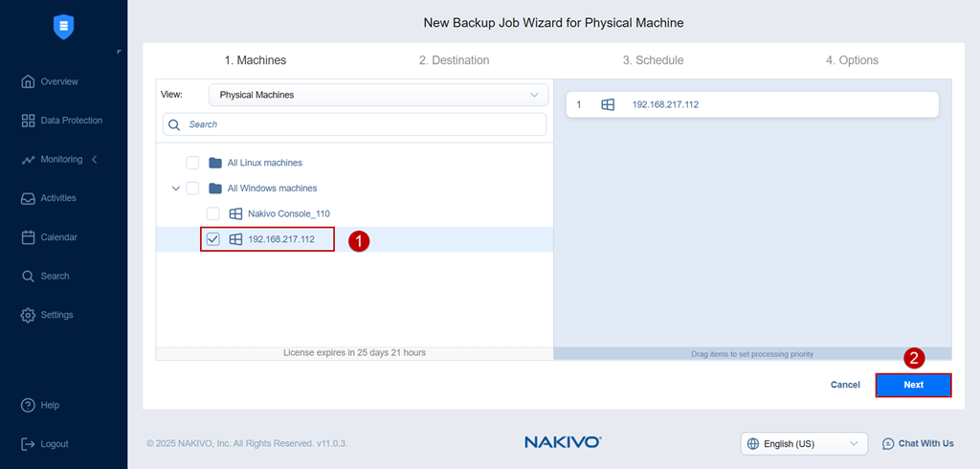980x469 pixels.
Task: Click the Logout label in sidebar
Action: pyautogui.click(x=55, y=444)
